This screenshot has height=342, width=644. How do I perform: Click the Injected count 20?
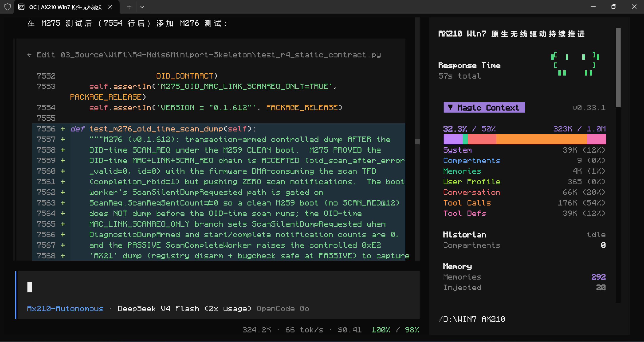pos(601,288)
